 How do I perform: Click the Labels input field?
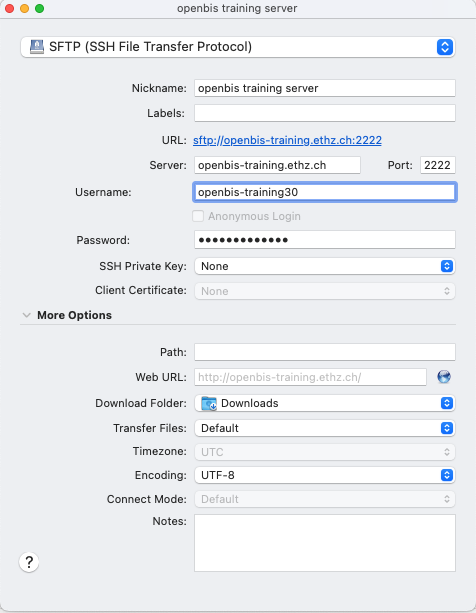point(324,113)
